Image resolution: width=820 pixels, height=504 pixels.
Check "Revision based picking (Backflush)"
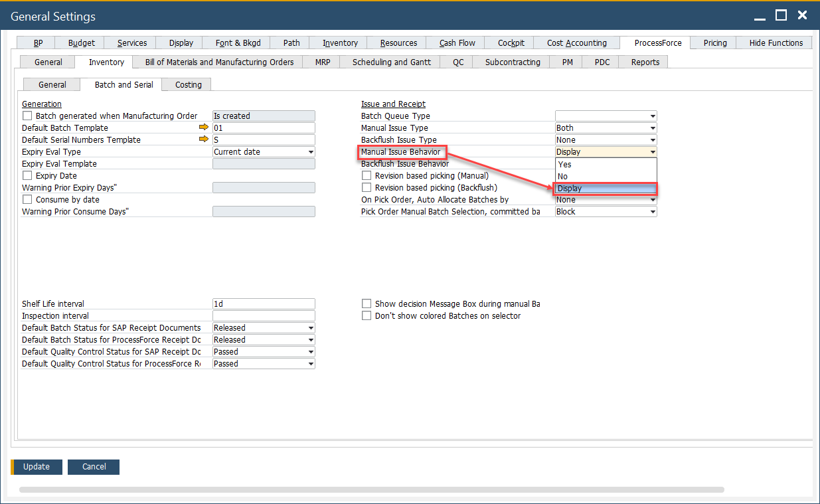point(367,187)
